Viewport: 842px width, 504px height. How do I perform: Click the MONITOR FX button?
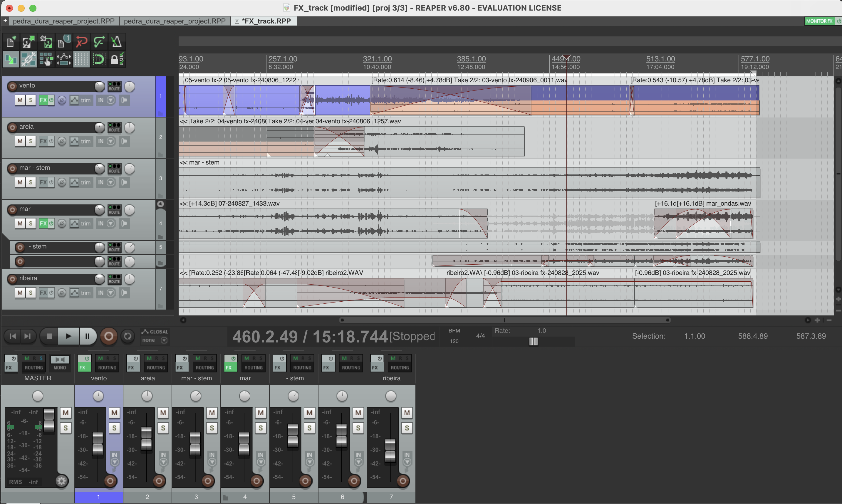819,21
